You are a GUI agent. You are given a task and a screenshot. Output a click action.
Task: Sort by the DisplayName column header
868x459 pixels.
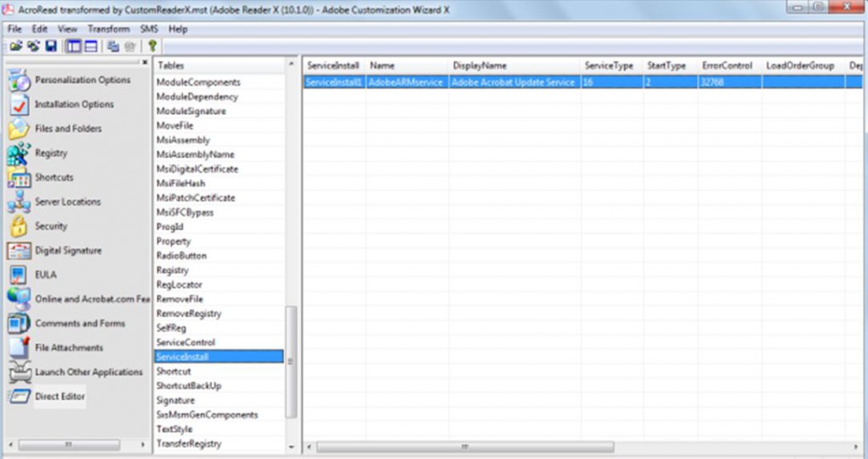[x=515, y=65]
